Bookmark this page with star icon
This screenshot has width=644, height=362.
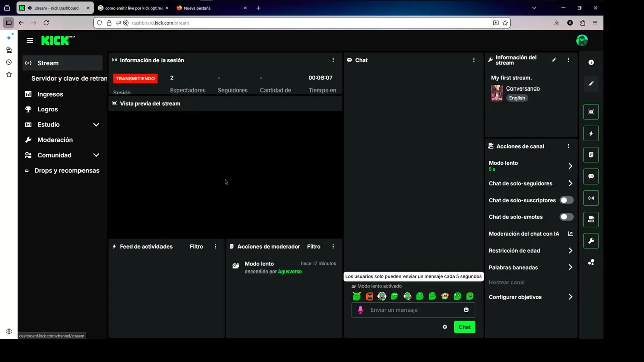click(505, 23)
